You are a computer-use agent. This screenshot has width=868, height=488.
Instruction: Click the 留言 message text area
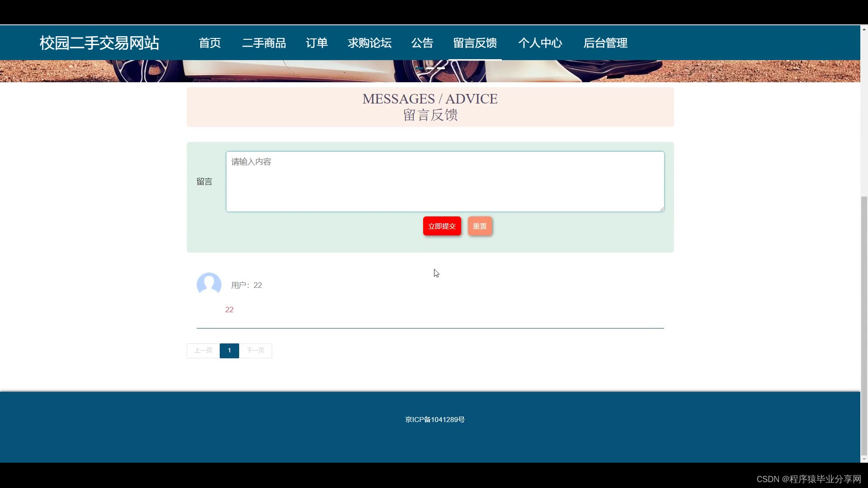(x=445, y=182)
